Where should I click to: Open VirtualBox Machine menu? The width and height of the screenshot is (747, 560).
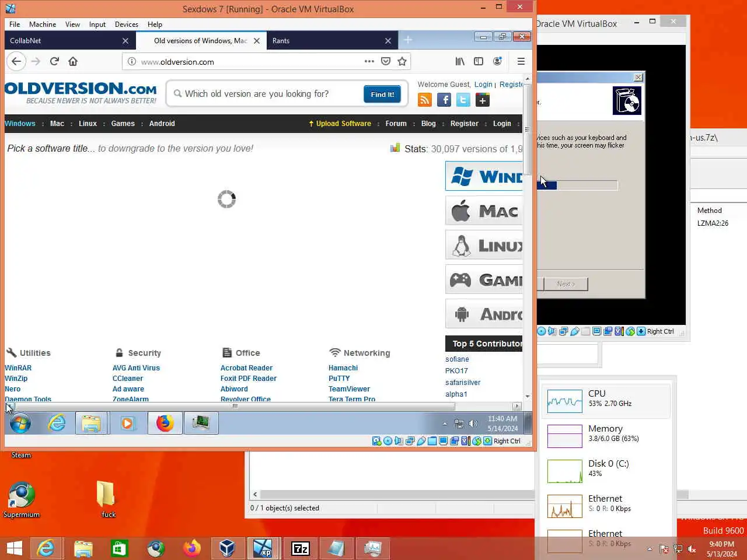43,24
